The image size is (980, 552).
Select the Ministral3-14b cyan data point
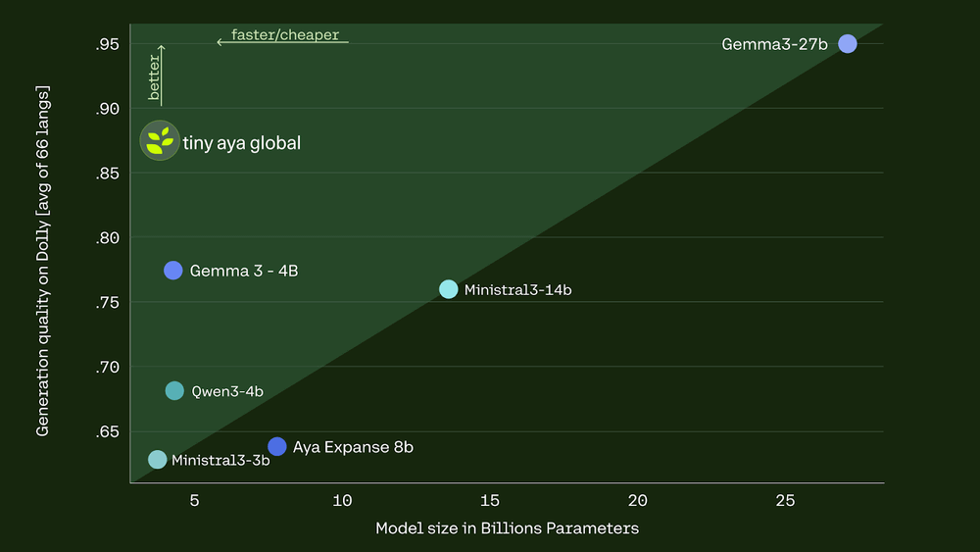point(449,289)
